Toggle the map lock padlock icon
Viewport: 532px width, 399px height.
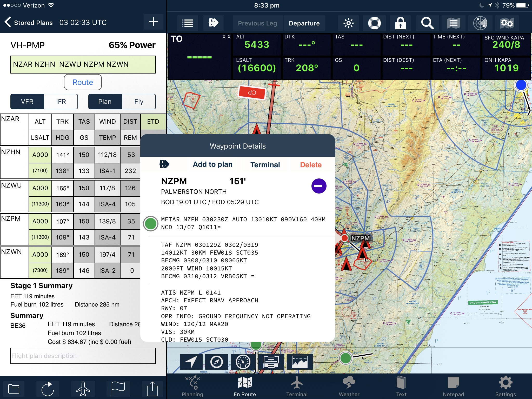tap(400, 23)
